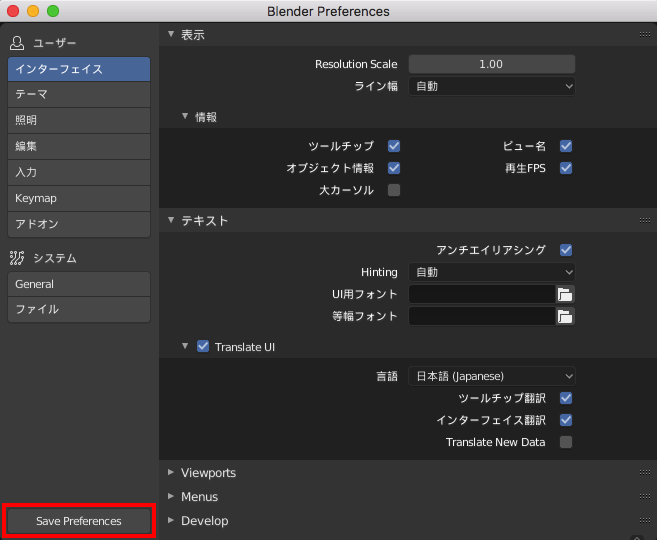Click the 等幅フォント path field
Image resolution: width=657 pixels, height=540 pixels.
482,316
